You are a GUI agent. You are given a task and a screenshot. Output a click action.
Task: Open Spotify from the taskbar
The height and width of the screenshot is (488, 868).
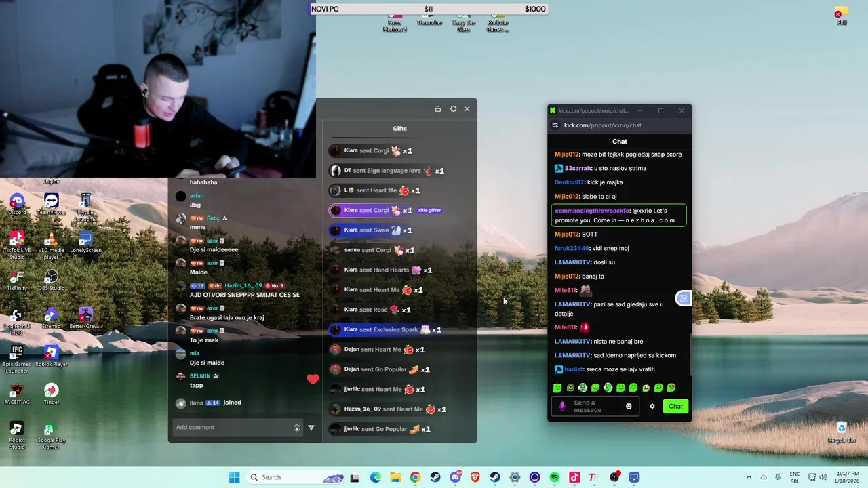point(555,477)
